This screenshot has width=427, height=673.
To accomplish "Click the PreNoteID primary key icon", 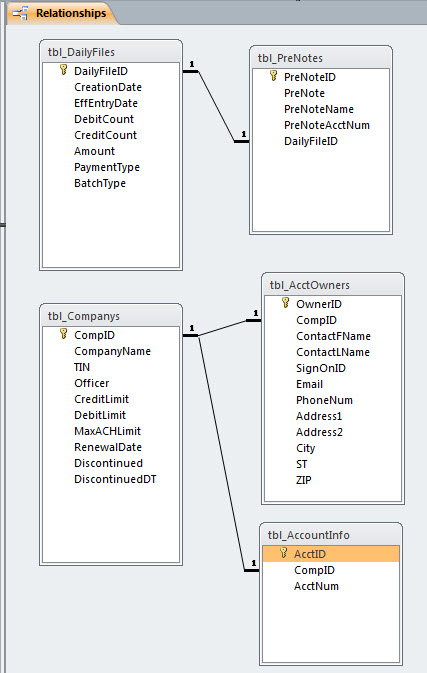I will click(273, 76).
